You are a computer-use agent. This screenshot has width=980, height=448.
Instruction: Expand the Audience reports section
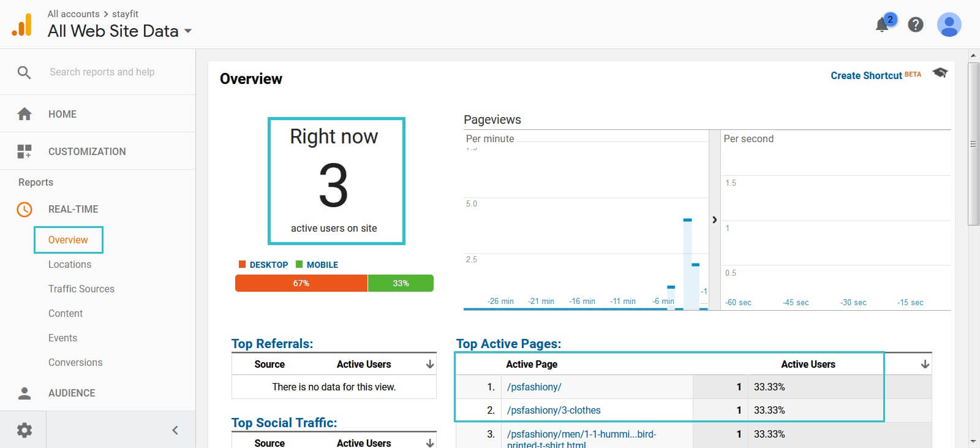71,393
